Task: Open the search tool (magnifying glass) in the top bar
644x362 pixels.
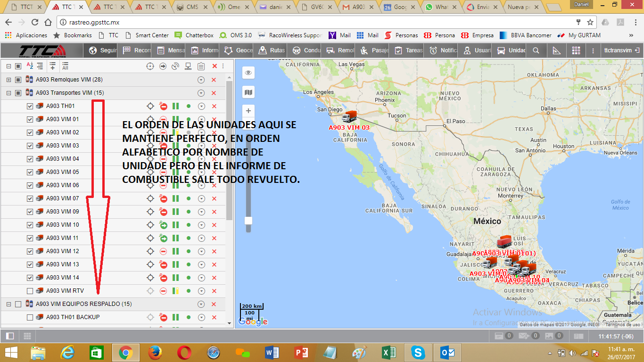Action: tap(536, 50)
